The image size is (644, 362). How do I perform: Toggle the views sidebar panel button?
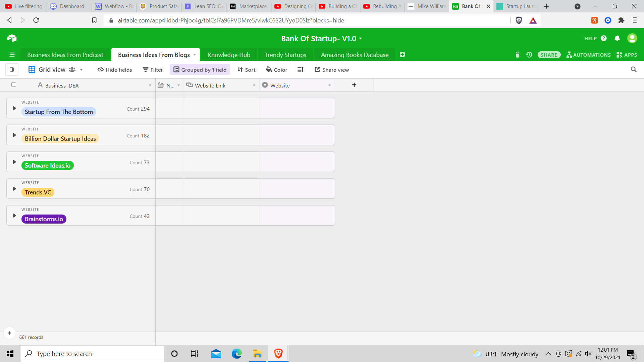click(x=12, y=70)
